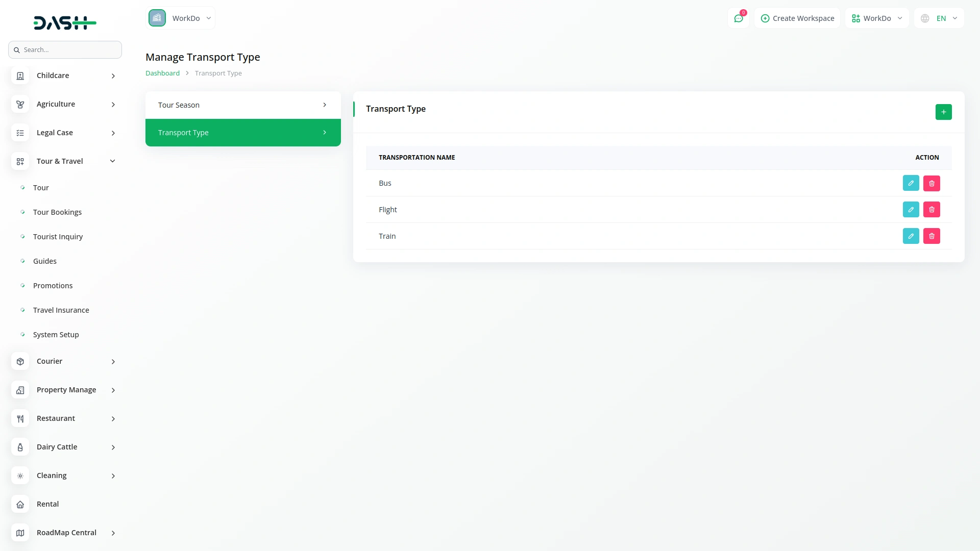Expand the Property Manage menu chevron
The height and width of the screenshot is (551, 980).
tap(113, 390)
